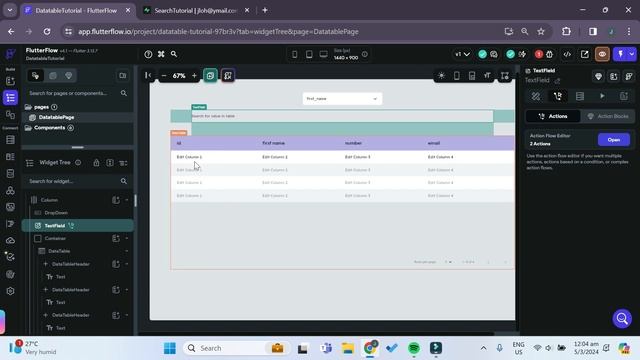Open the keyboard shortcuts command icon

click(x=161, y=54)
